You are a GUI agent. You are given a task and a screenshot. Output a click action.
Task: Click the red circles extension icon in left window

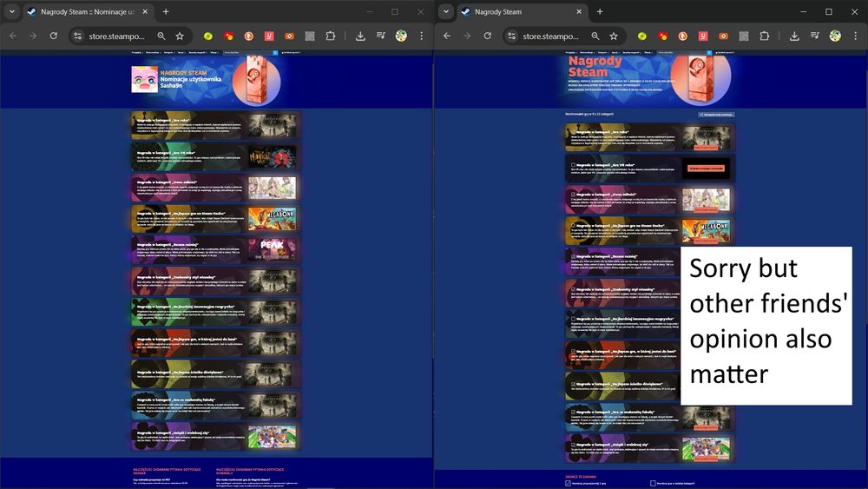(x=228, y=36)
